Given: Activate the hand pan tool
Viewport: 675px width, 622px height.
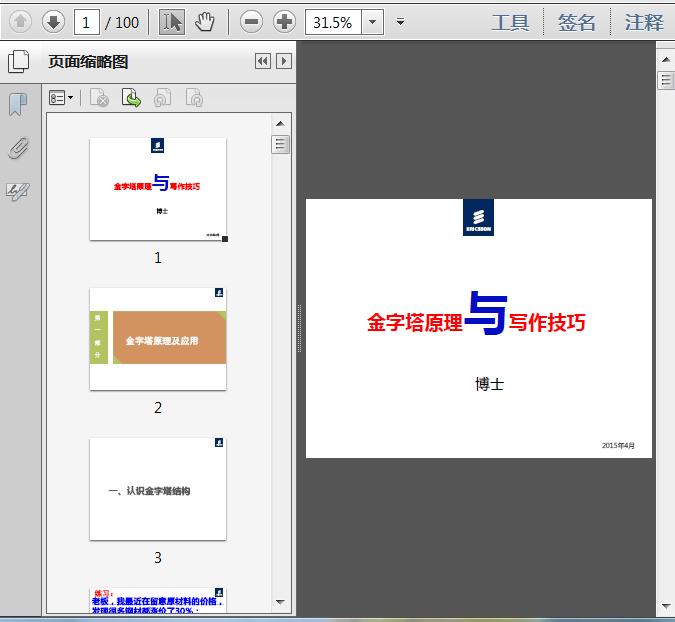Looking at the screenshot, I should point(205,22).
